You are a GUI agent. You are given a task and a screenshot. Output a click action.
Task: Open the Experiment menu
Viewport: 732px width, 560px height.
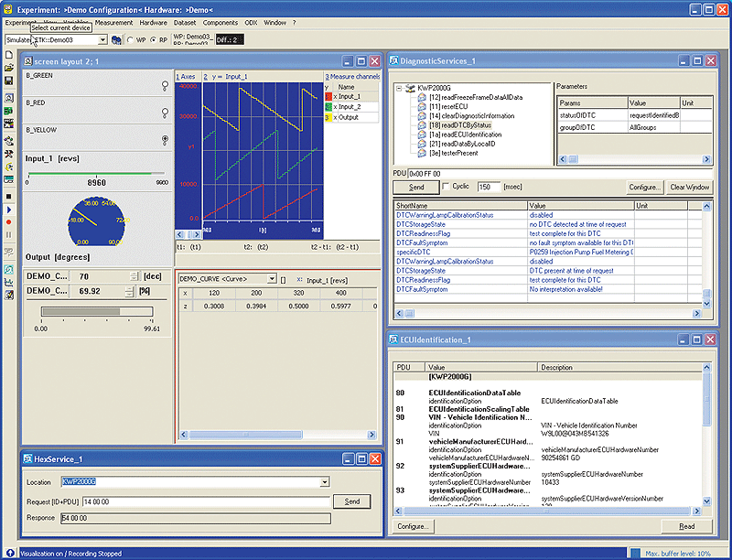[x=20, y=22]
